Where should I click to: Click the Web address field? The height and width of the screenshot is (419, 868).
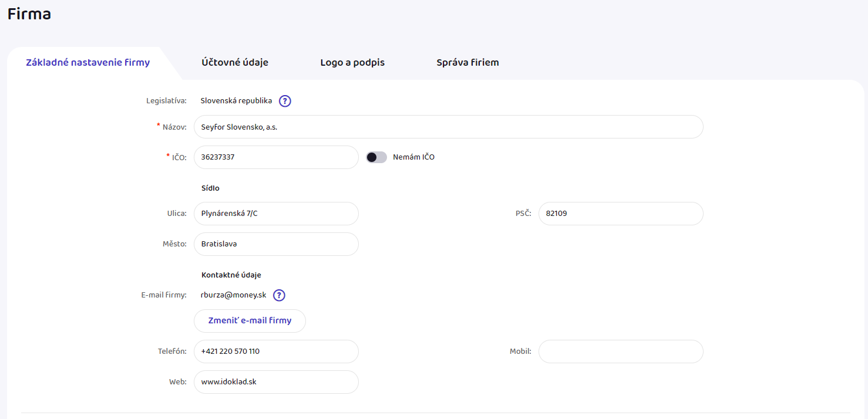(x=276, y=382)
